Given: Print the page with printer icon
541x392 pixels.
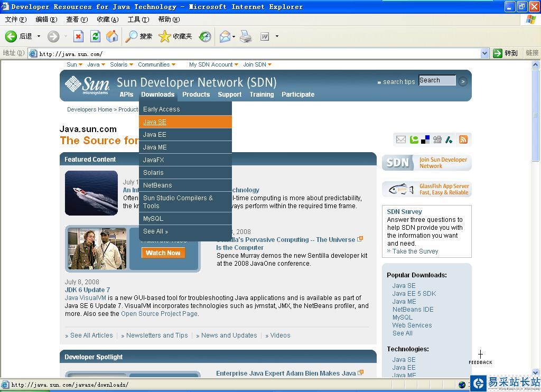Looking at the screenshot, I should pos(246,36).
